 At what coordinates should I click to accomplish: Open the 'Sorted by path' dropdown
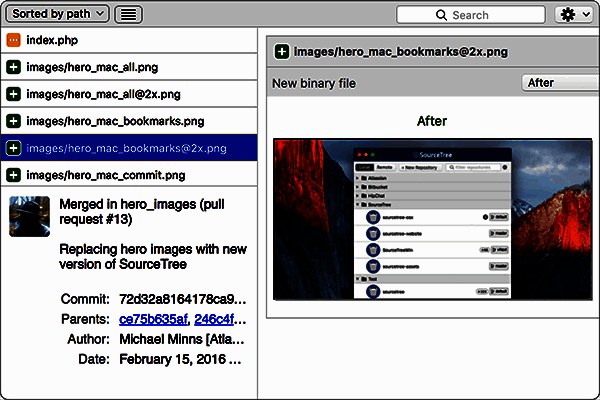57,14
